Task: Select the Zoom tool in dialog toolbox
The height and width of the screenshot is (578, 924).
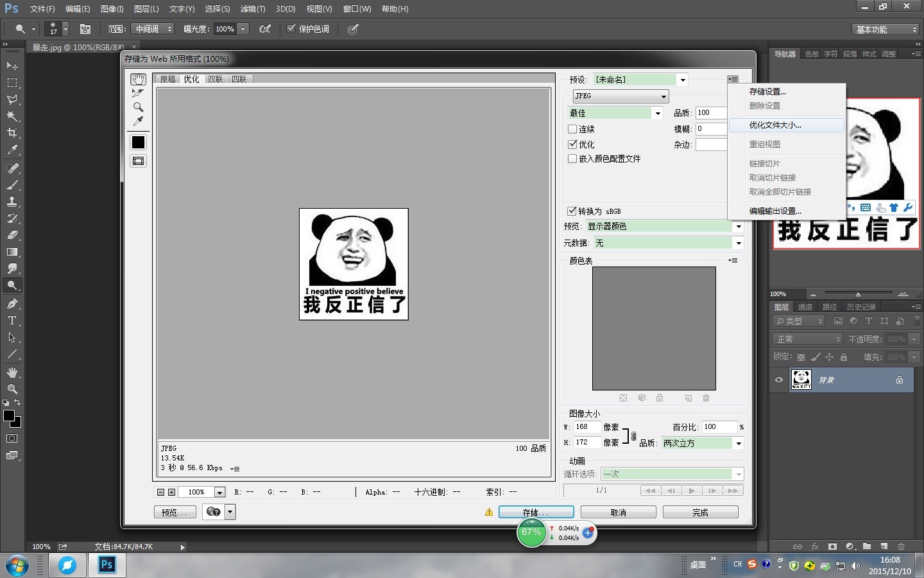Action: [138, 107]
